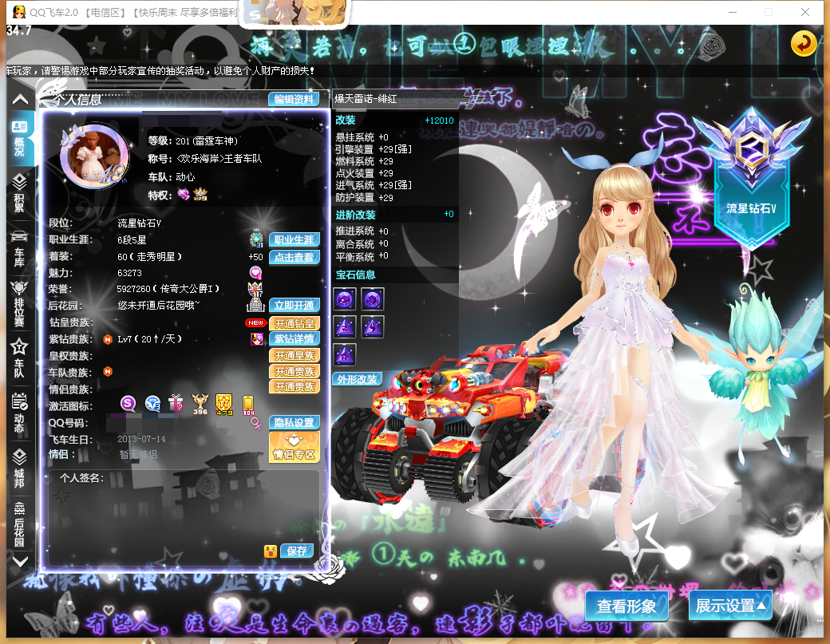Open the 情侣专区 couple zone button
830x644 pixels.
[x=294, y=448]
